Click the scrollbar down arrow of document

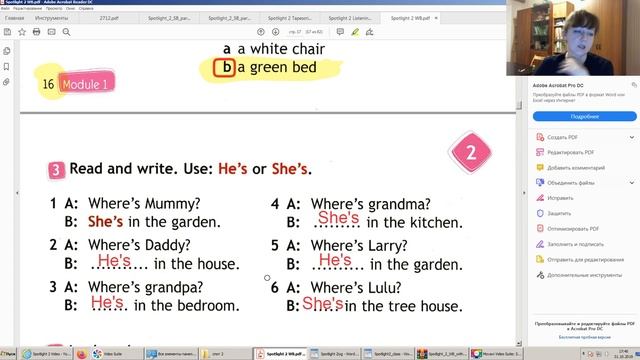(x=519, y=344)
